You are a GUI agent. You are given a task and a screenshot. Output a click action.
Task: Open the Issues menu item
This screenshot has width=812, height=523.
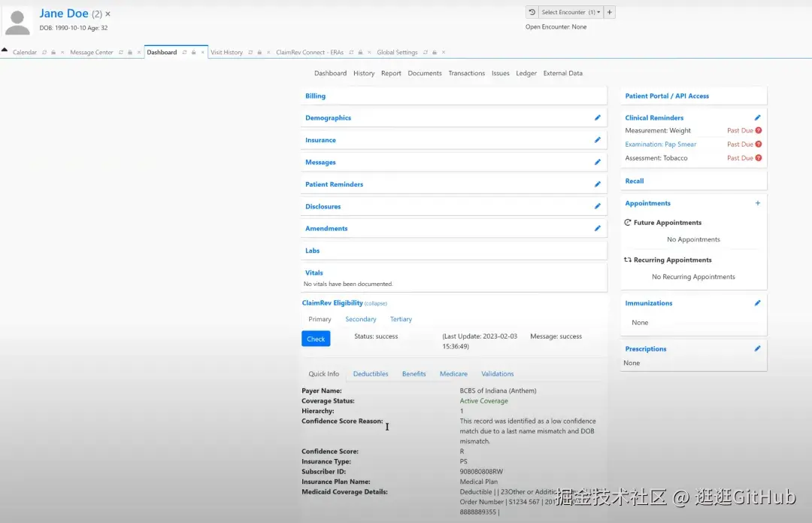tap(500, 74)
